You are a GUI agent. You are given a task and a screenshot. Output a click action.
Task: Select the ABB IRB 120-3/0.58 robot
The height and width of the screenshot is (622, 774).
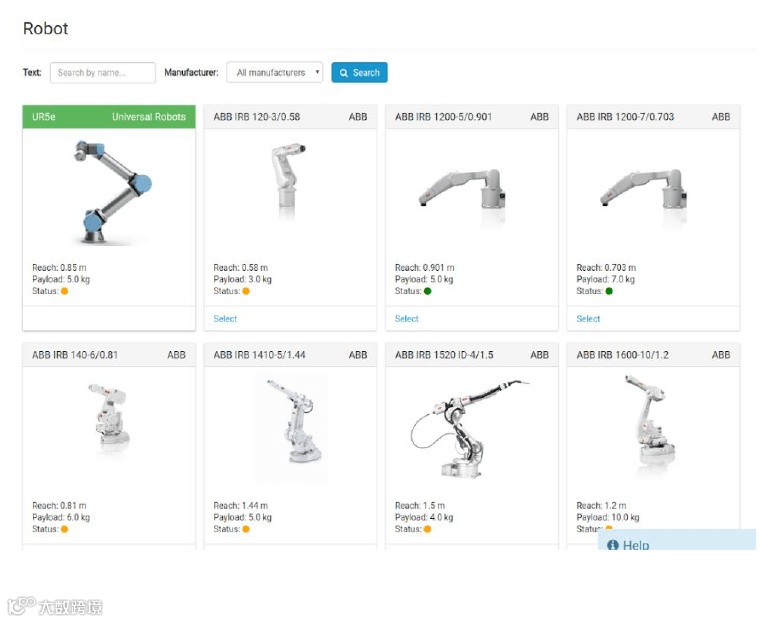(x=225, y=319)
